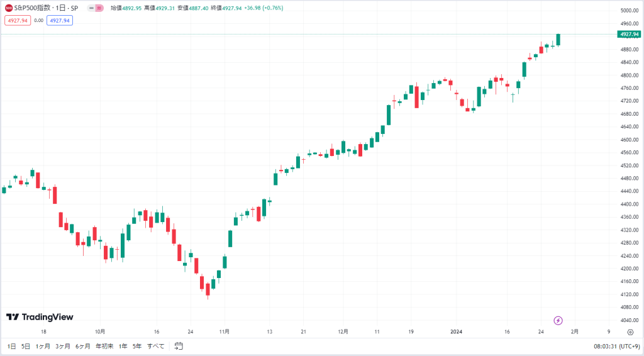Select the 5年 range
This screenshot has height=356, width=644.
pyautogui.click(x=136, y=346)
